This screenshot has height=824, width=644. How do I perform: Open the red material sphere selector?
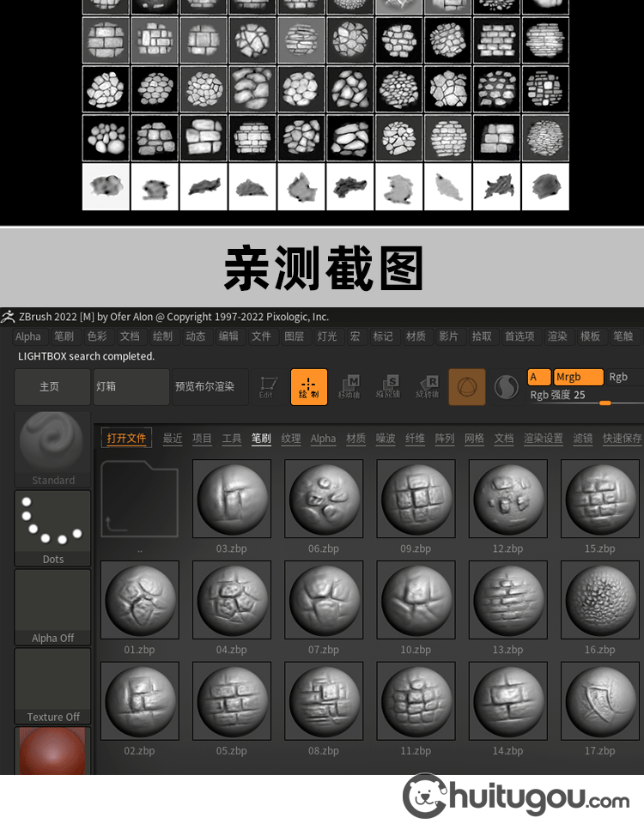click(52, 751)
